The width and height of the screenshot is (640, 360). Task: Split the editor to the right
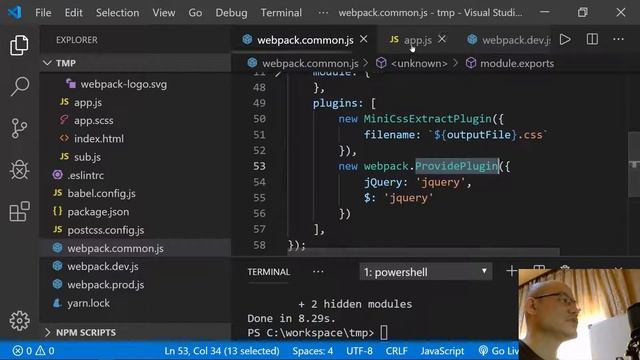592,40
